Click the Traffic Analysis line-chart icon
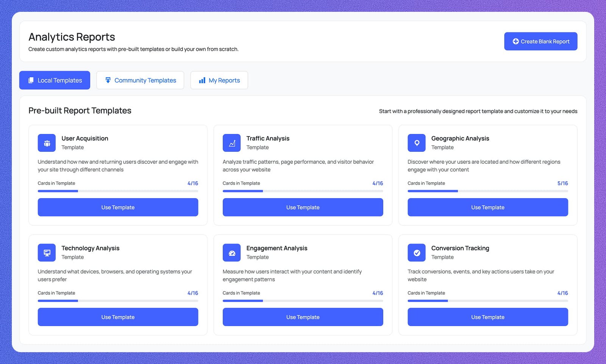This screenshot has width=606, height=364. point(231,143)
